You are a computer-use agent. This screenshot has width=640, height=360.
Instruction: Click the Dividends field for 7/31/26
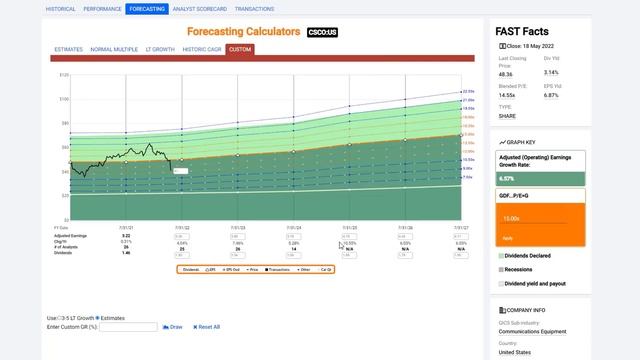(x=405, y=255)
